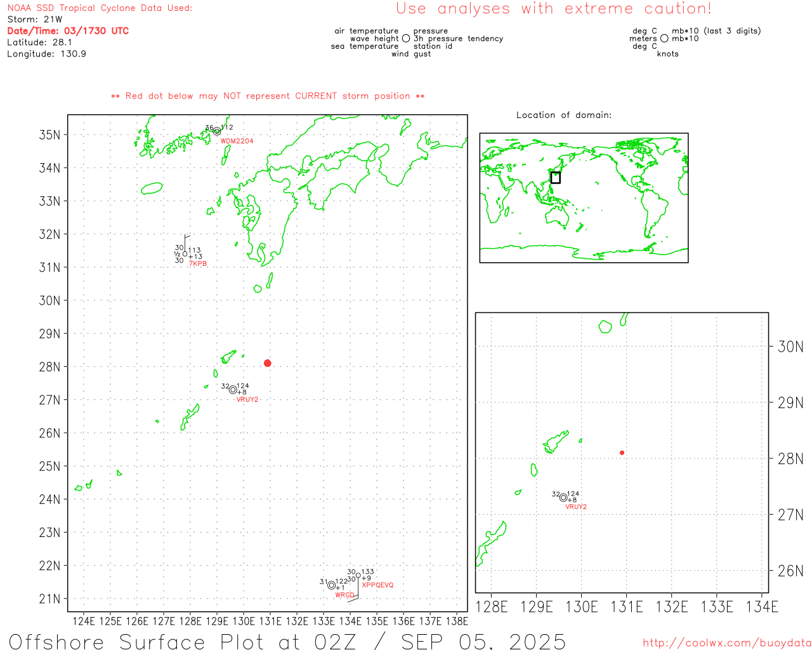Screen dimensions: 812x650
Task: Click the 'wind gust' legend label
Action: coord(411,54)
